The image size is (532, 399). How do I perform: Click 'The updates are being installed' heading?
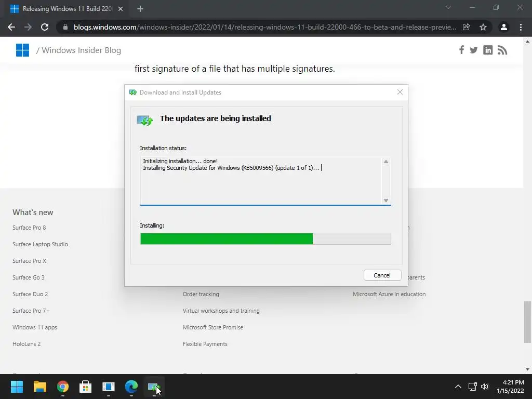[216, 118]
